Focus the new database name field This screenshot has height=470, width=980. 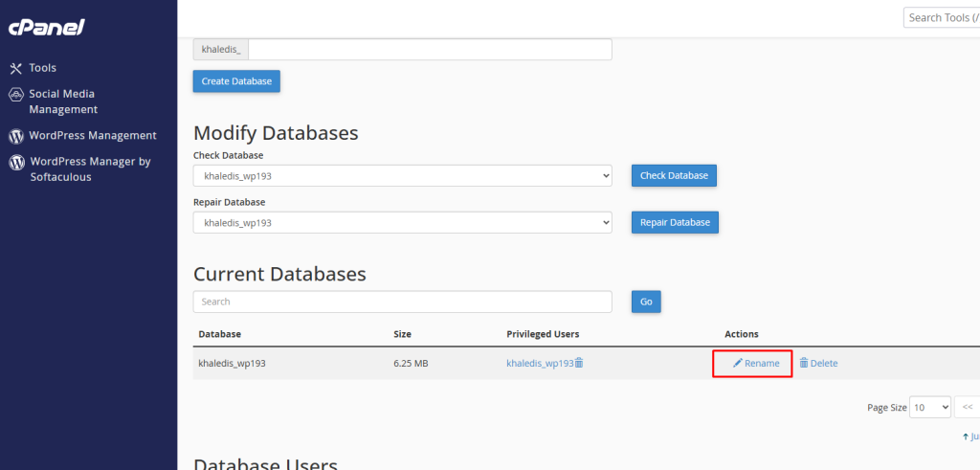pyautogui.click(x=429, y=50)
